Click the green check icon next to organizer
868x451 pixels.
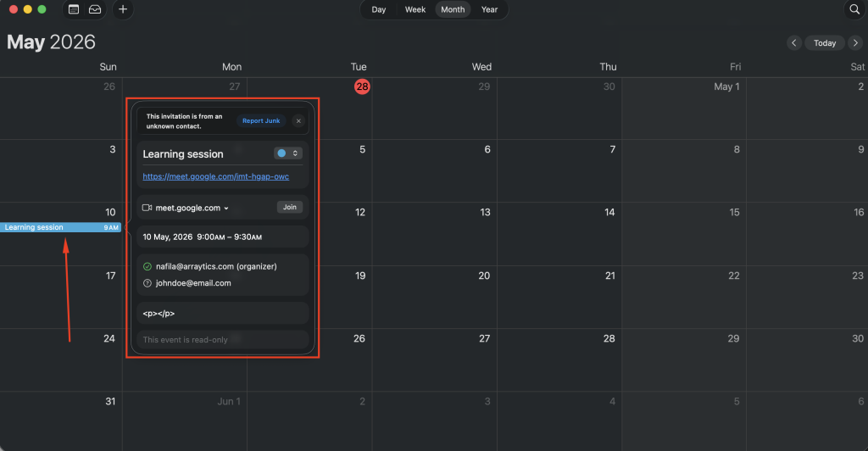point(147,266)
